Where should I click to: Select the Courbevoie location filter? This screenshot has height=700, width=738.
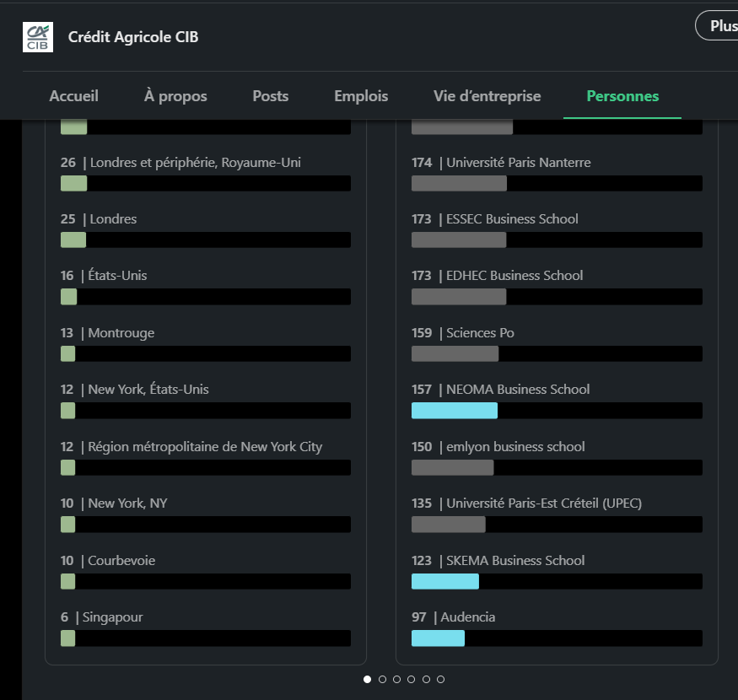(x=206, y=572)
